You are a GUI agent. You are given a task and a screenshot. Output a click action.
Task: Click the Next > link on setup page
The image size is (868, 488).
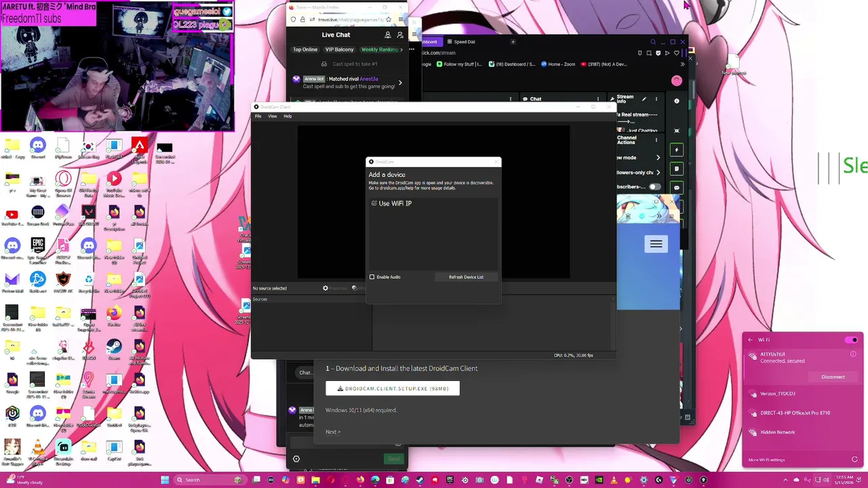click(x=333, y=432)
